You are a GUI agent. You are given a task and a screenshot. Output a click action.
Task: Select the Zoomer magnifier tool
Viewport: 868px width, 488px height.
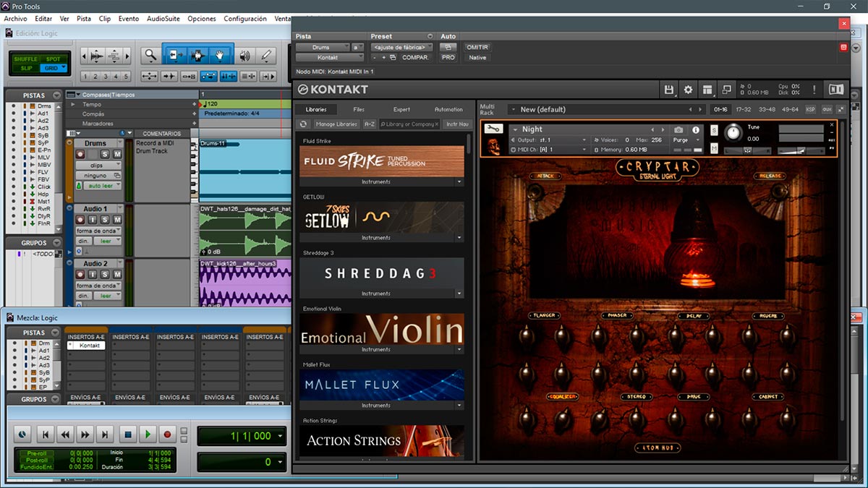[150, 55]
